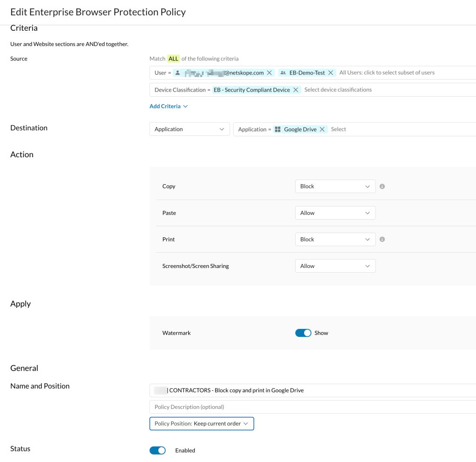Viewport: 476px width, 462px height.
Task: Remove the netskope.com user chip
Action: click(x=269, y=73)
